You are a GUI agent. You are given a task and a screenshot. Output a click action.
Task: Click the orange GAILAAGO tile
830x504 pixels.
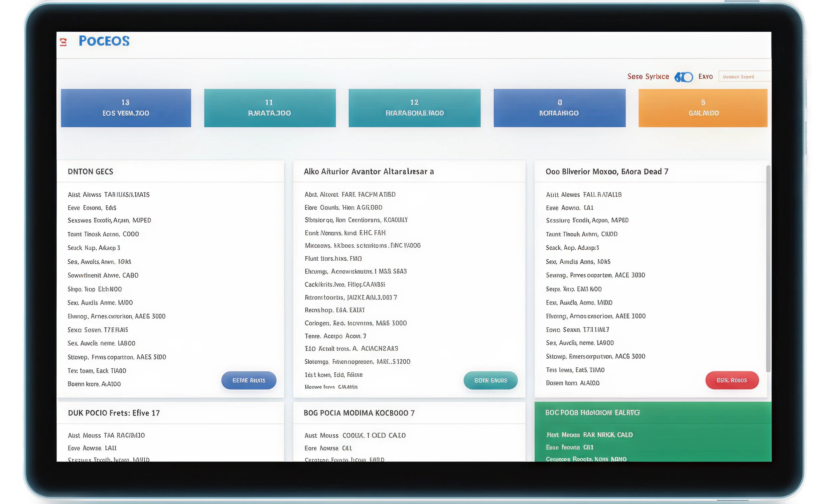pyautogui.click(x=703, y=108)
